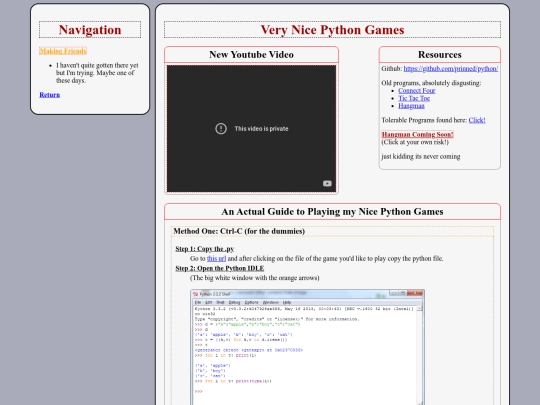Open the Connect Four program link
540x405 pixels.
pyautogui.click(x=417, y=91)
